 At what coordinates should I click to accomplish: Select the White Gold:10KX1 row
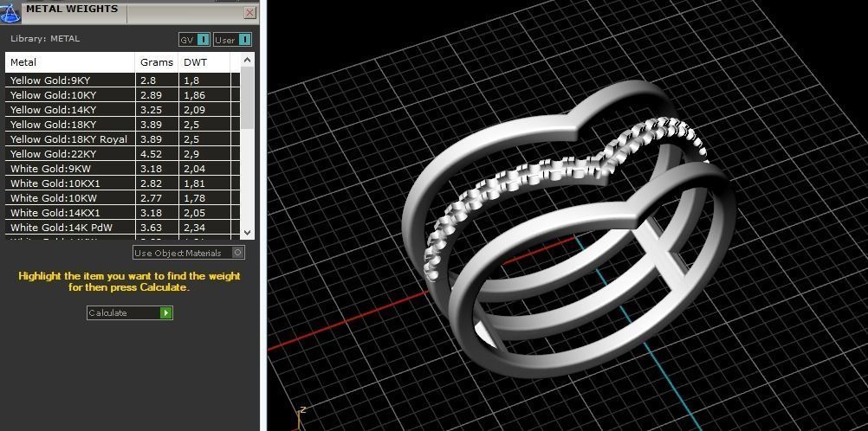pyautogui.click(x=123, y=183)
